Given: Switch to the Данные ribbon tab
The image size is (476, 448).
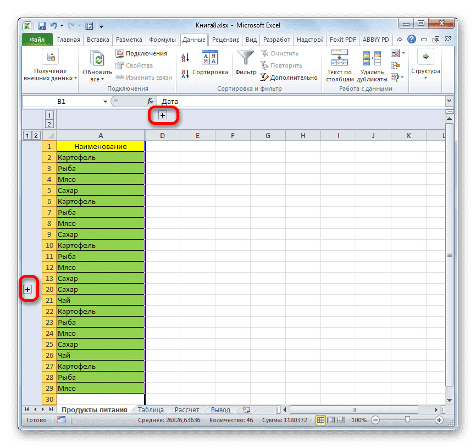Looking at the screenshot, I should click(193, 39).
